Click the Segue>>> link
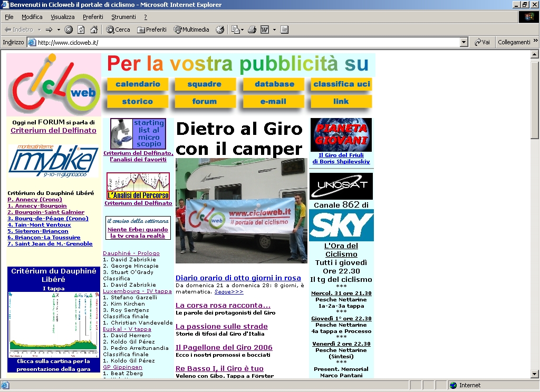 click(229, 291)
